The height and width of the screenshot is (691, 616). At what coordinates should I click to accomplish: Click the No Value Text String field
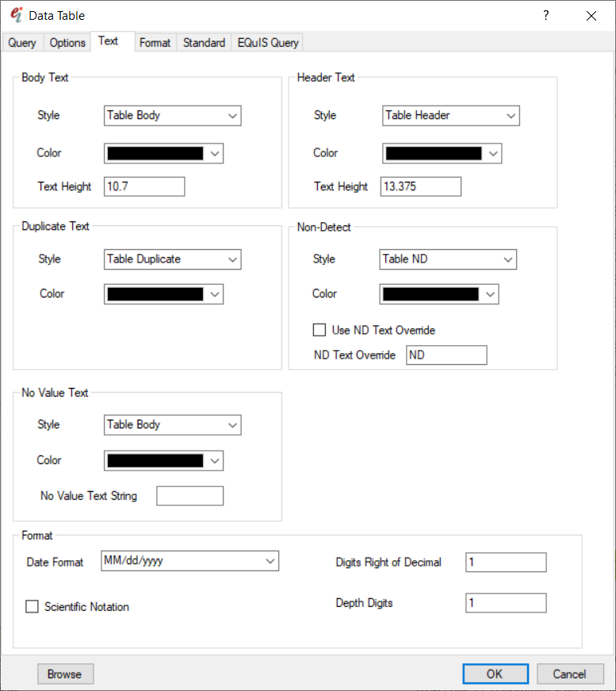click(x=189, y=496)
